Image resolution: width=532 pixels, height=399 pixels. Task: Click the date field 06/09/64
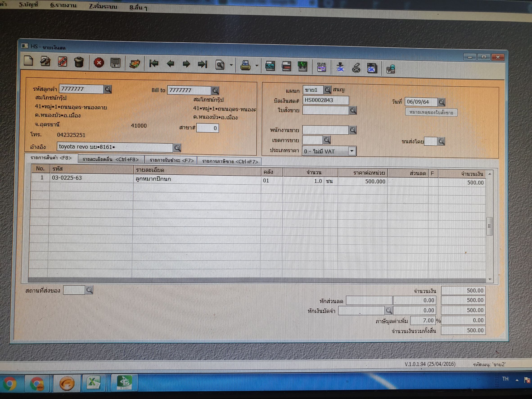tap(421, 102)
